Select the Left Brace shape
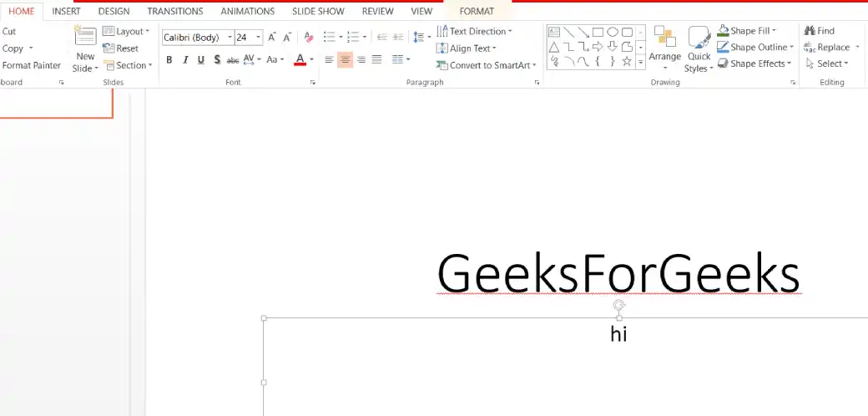This screenshot has width=868, height=416. point(598,61)
